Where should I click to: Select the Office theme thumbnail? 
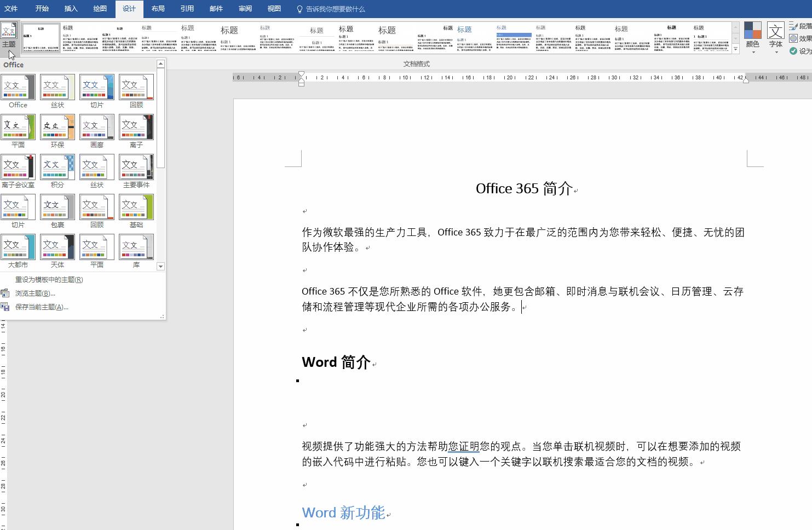click(18, 87)
